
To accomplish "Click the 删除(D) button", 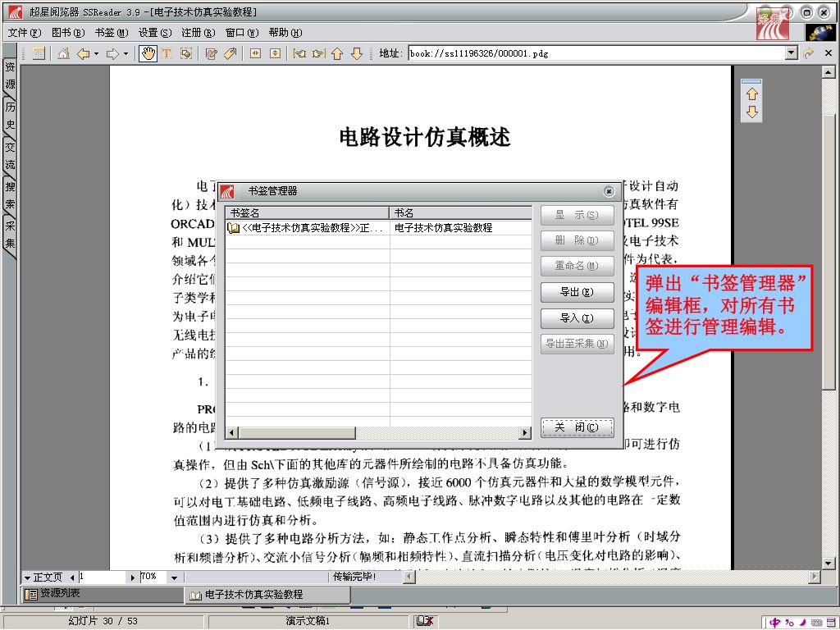I will coord(577,240).
